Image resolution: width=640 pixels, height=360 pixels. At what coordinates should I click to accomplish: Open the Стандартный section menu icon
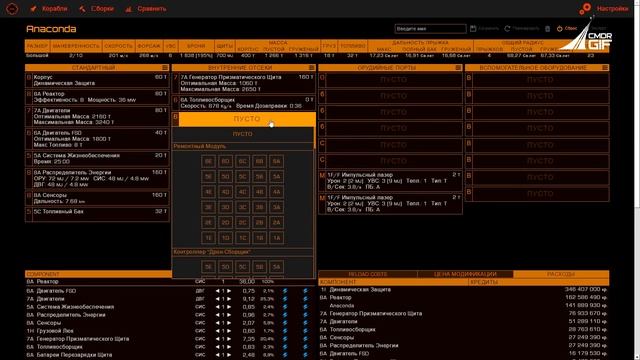[165, 68]
